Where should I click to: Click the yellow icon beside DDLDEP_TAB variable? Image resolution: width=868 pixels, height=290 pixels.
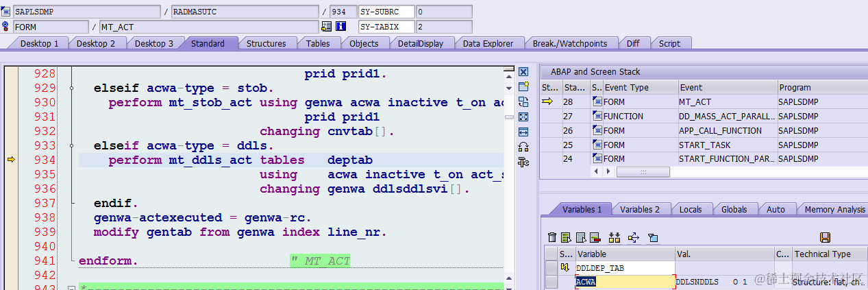click(566, 268)
